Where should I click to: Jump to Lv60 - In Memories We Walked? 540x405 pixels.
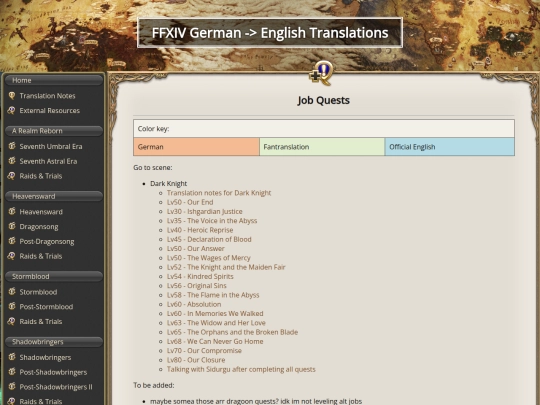tap(215, 314)
